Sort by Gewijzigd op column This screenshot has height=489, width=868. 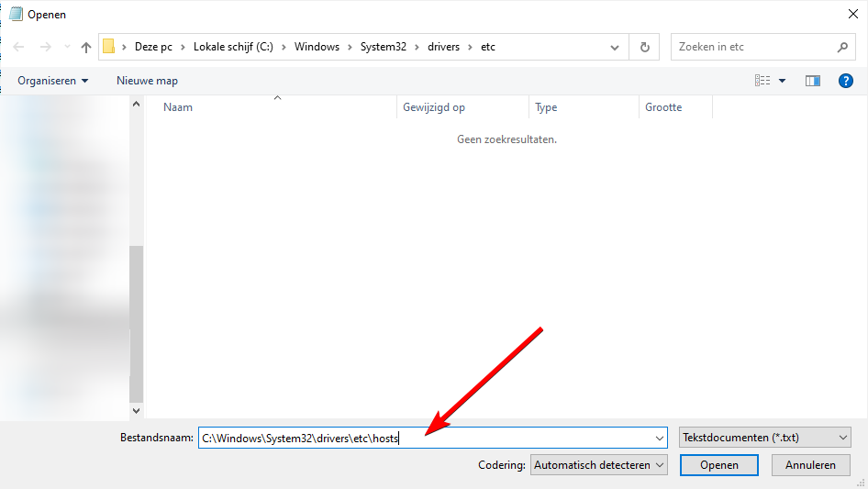(434, 107)
